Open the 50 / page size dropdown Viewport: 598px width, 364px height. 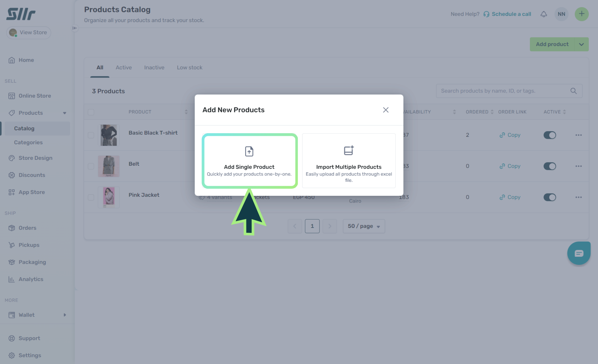coord(364,226)
